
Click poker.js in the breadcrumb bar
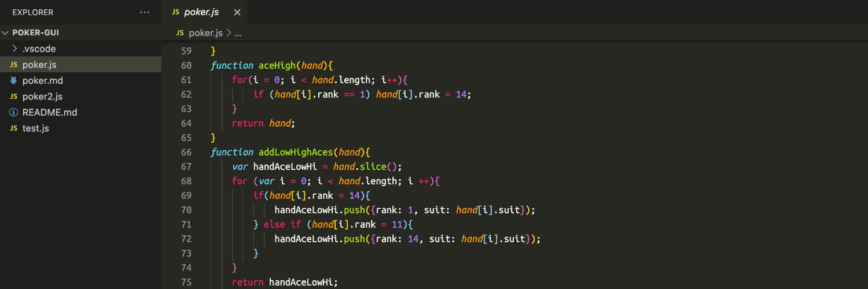pyautogui.click(x=206, y=33)
